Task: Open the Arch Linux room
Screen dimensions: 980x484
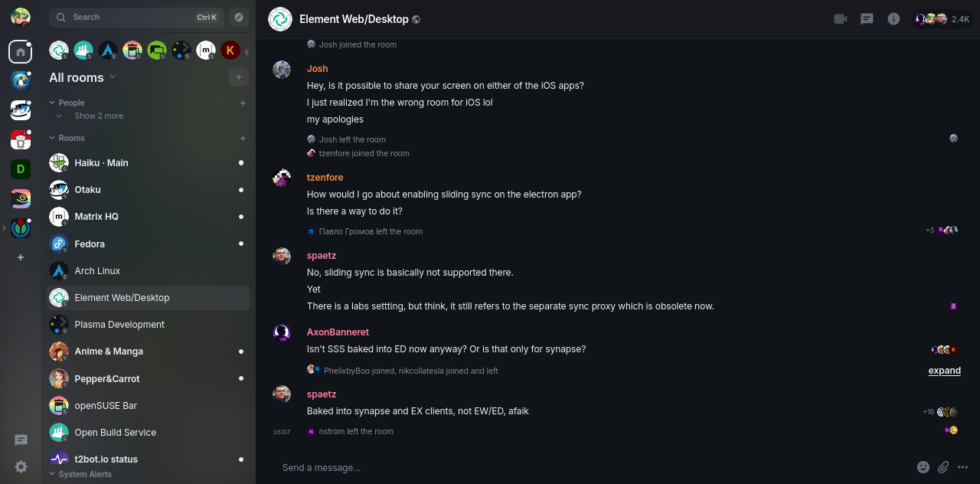Action: (97, 271)
